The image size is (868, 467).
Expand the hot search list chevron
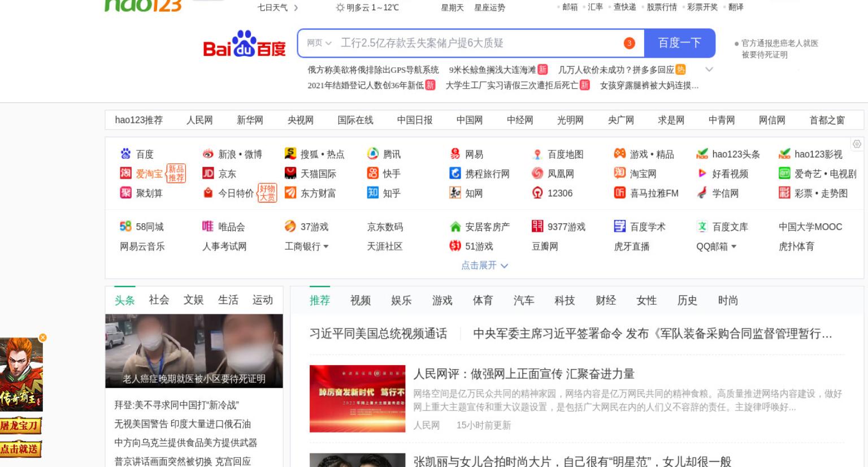(x=709, y=70)
